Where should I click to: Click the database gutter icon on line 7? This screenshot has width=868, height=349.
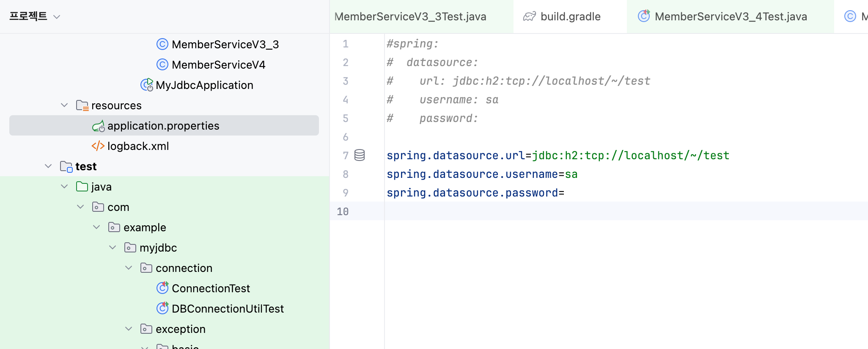point(360,155)
